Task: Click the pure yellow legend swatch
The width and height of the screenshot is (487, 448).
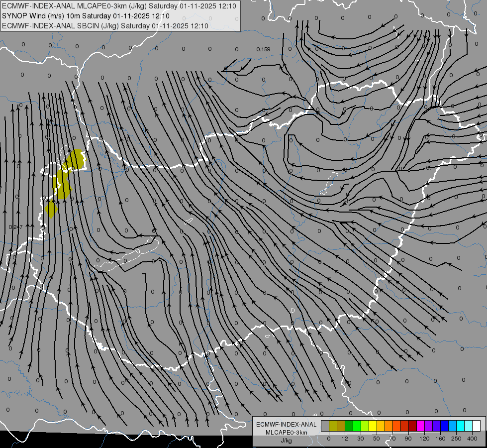Action: [x=373, y=426]
